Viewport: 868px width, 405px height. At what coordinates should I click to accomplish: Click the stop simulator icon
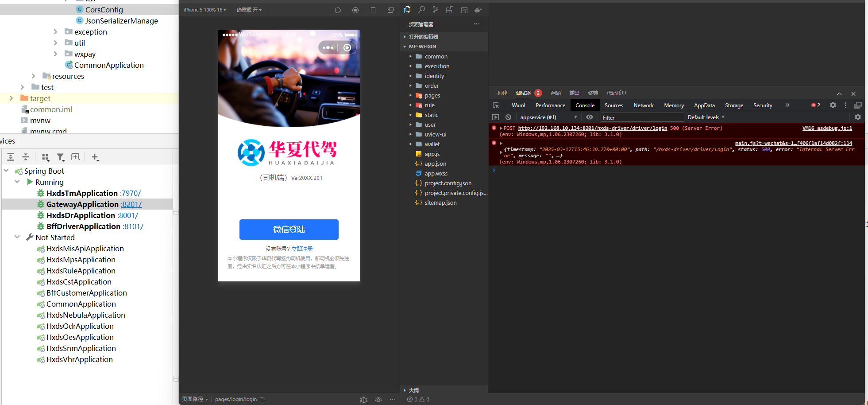click(355, 10)
